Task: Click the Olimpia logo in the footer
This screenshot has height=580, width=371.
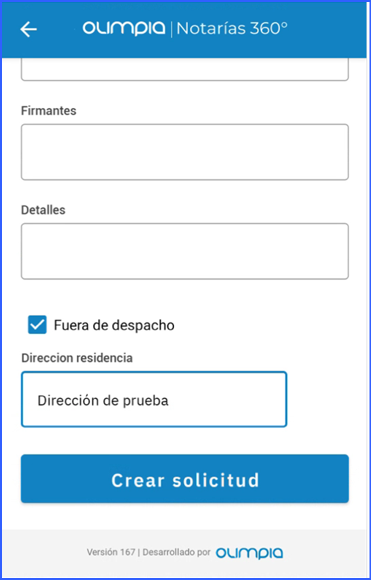Action: pos(249,553)
